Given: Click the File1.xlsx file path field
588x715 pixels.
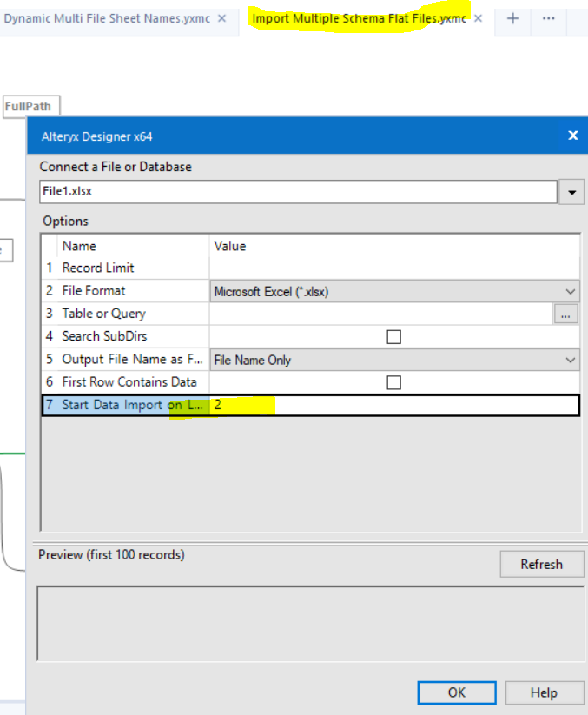Looking at the screenshot, I should (297, 192).
